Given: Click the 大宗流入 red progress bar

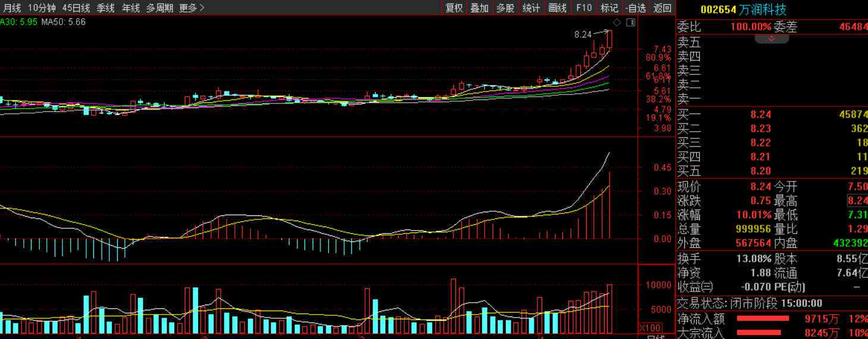Looking at the screenshot, I should pos(759,332).
